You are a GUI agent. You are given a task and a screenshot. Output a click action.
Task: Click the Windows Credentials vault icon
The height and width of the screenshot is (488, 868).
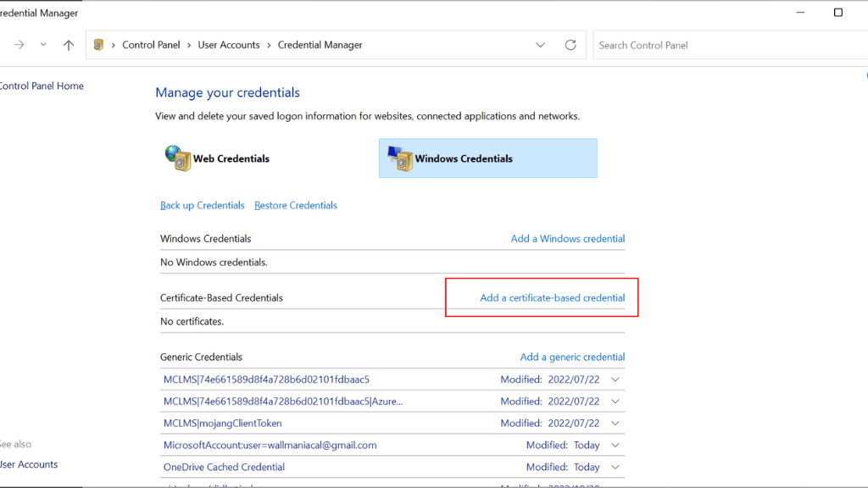[398, 158]
